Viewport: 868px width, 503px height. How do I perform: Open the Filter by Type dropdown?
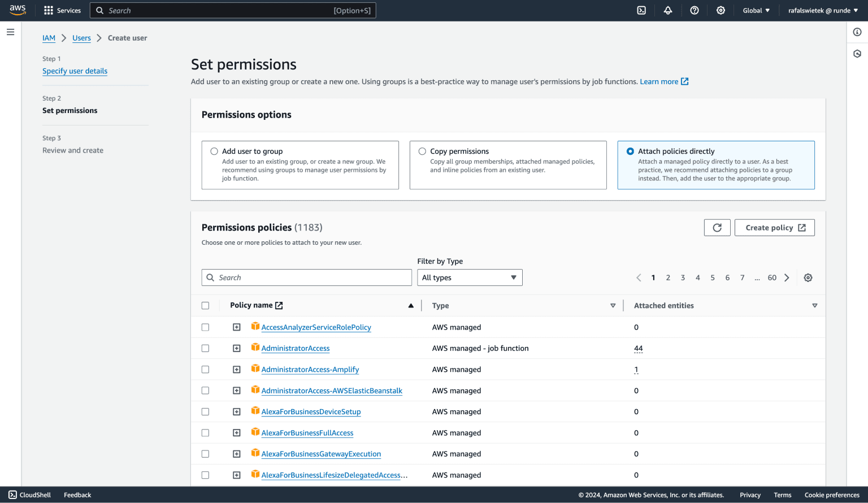[470, 277]
